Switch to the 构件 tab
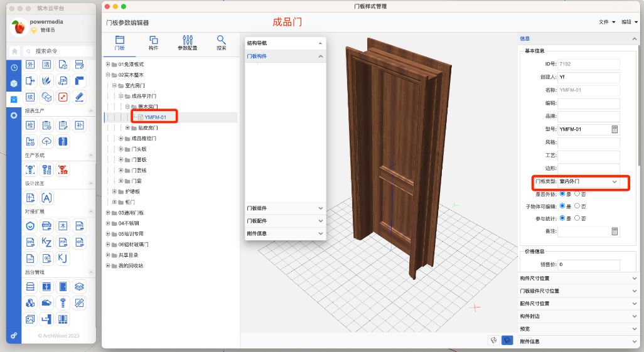 pyautogui.click(x=153, y=43)
